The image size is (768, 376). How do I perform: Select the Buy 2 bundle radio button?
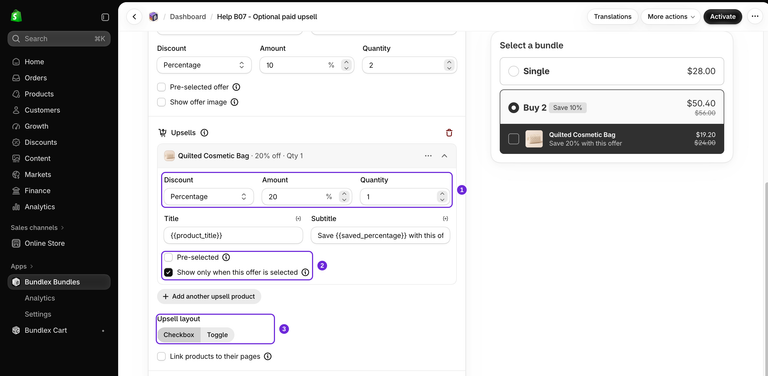point(513,108)
